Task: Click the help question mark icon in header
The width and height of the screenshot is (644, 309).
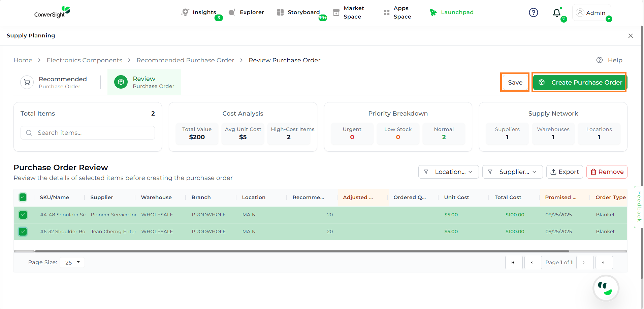Action: [533, 12]
